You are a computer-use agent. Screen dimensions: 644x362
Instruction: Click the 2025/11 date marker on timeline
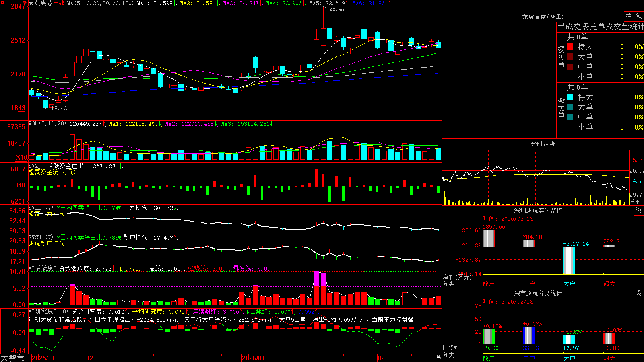[43, 358]
